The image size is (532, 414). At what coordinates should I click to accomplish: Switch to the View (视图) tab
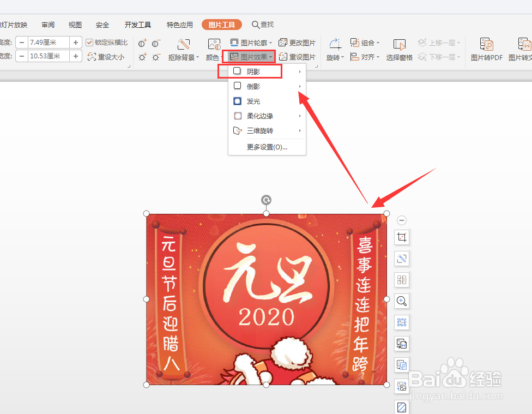pyautogui.click(x=75, y=25)
